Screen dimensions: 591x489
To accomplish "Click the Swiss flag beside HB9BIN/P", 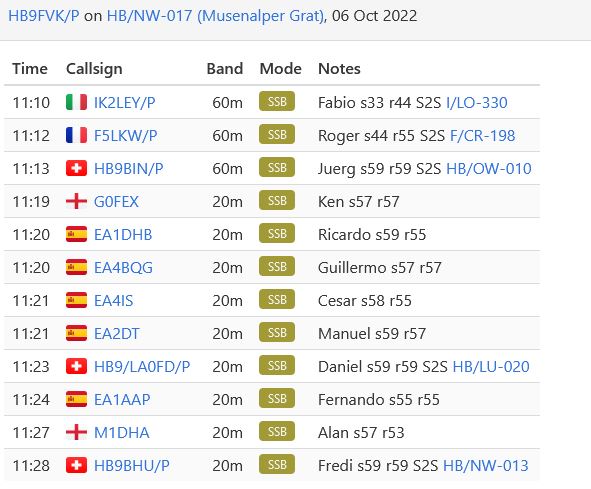I will tap(76, 168).
